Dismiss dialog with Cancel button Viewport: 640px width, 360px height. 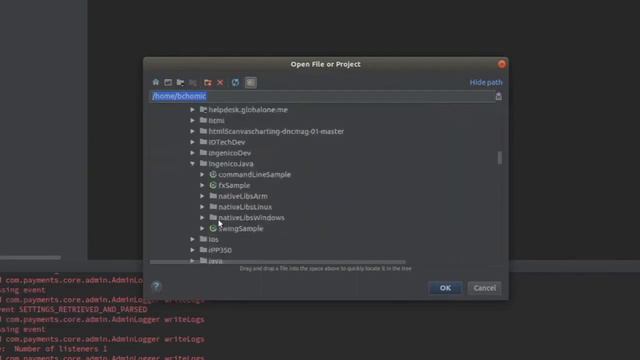coord(484,288)
